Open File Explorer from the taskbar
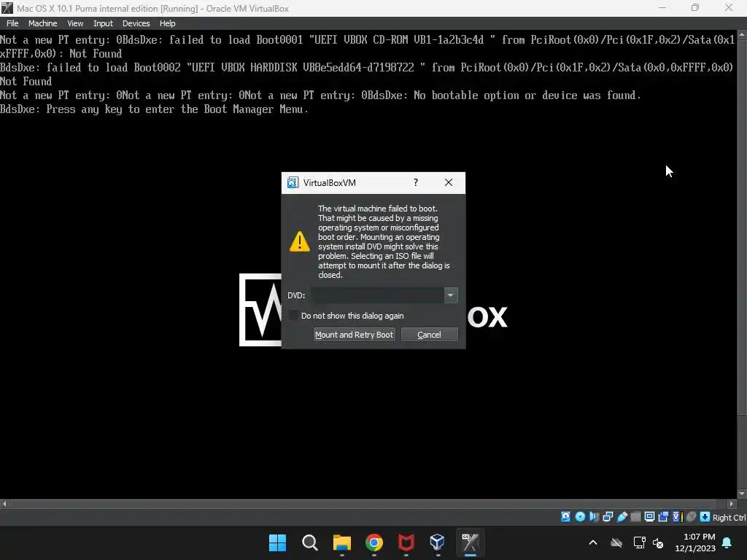Viewport: 747px width, 560px height. point(341,542)
